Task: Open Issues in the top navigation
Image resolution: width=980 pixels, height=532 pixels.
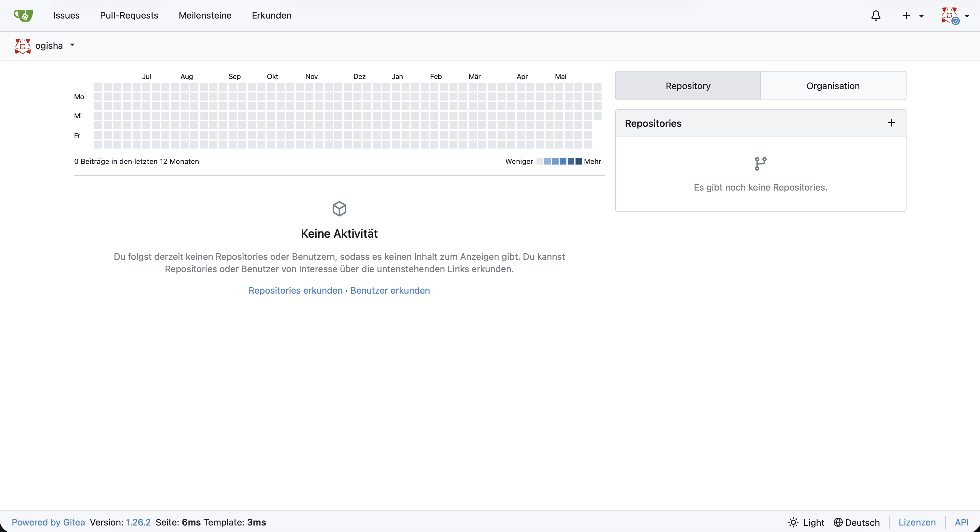Action: coord(66,16)
